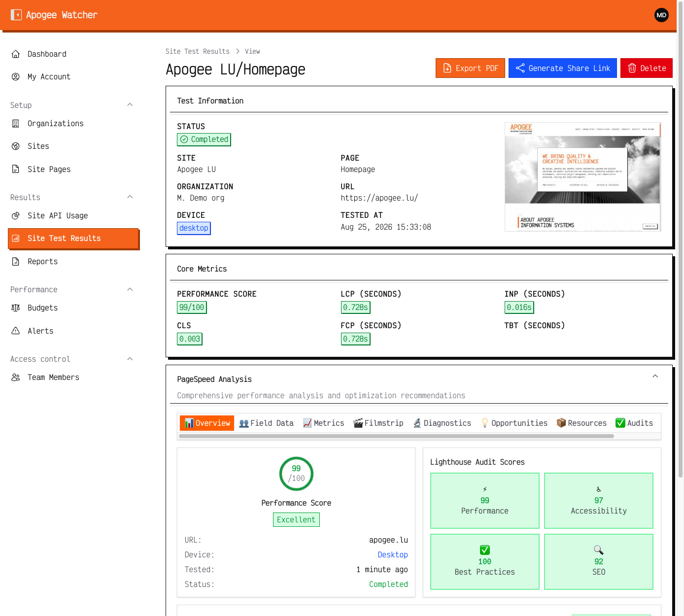This screenshot has width=684, height=616.
Task: Click the Organizations building icon
Action: 16,124
